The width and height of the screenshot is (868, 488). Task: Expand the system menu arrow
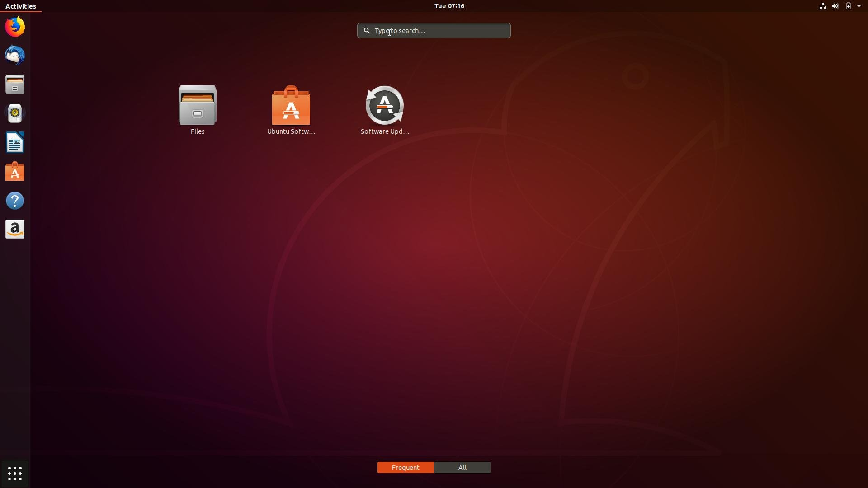pos(859,6)
